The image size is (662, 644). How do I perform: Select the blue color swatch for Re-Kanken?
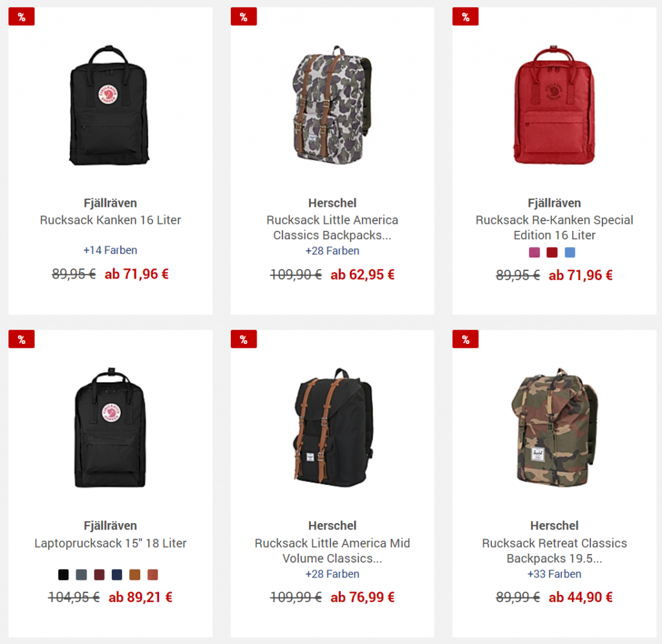click(x=570, y=253)
